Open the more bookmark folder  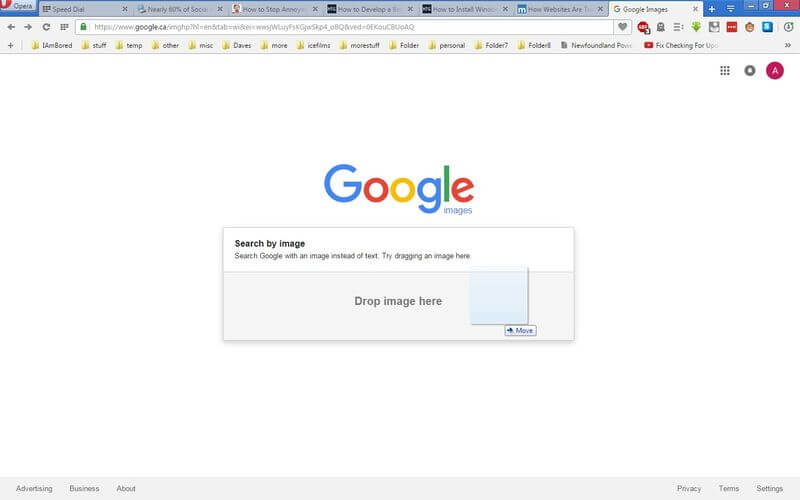pos(274,45)
